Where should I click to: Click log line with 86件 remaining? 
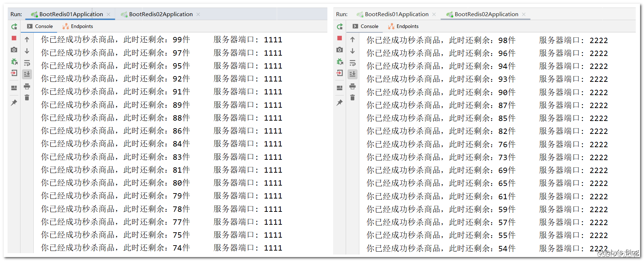tap(162, 131)
